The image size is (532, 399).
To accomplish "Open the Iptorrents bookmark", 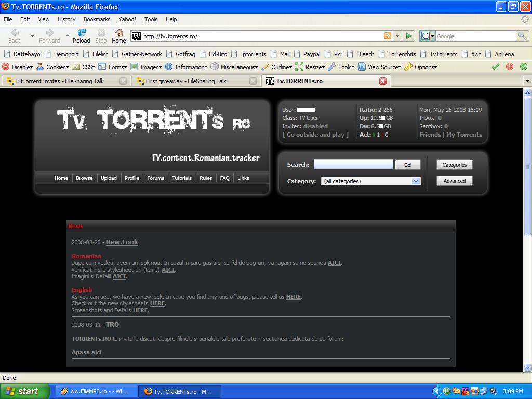I will [x=249, y=54].
